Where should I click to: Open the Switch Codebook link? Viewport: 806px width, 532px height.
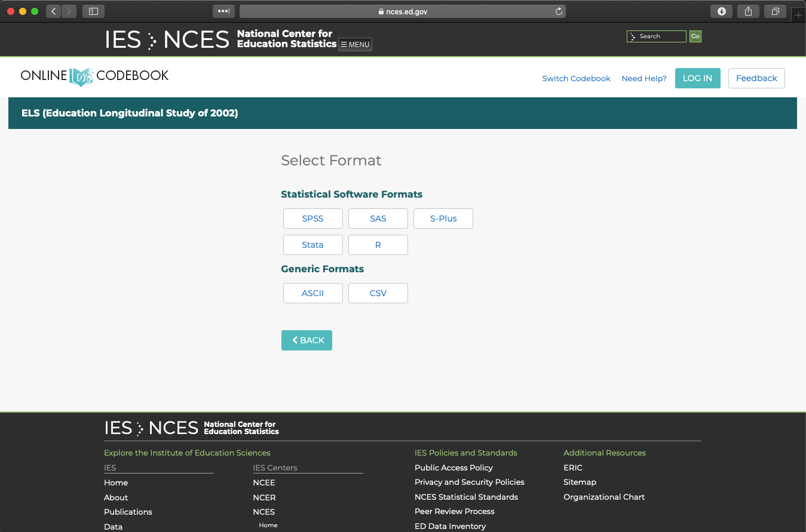576,78
